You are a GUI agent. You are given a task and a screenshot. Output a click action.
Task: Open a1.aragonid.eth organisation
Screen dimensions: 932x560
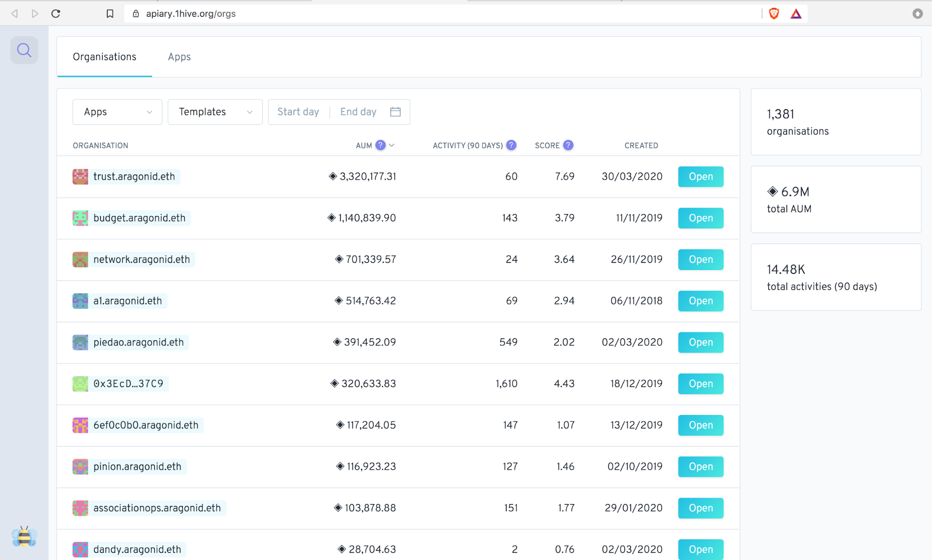[x=701, y=301]
